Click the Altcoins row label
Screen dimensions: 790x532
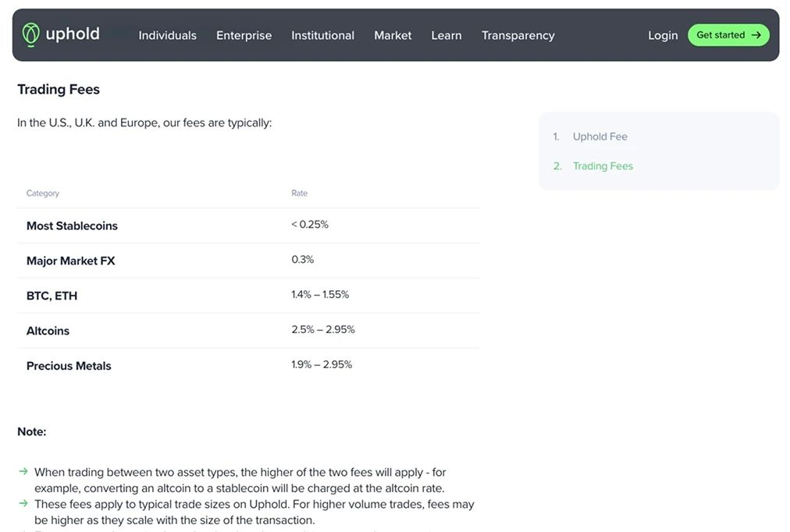48,331
